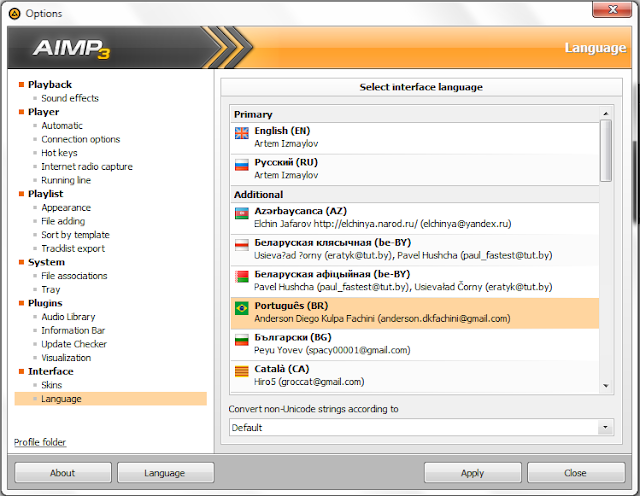Click the list scroll up arrow

606,113
